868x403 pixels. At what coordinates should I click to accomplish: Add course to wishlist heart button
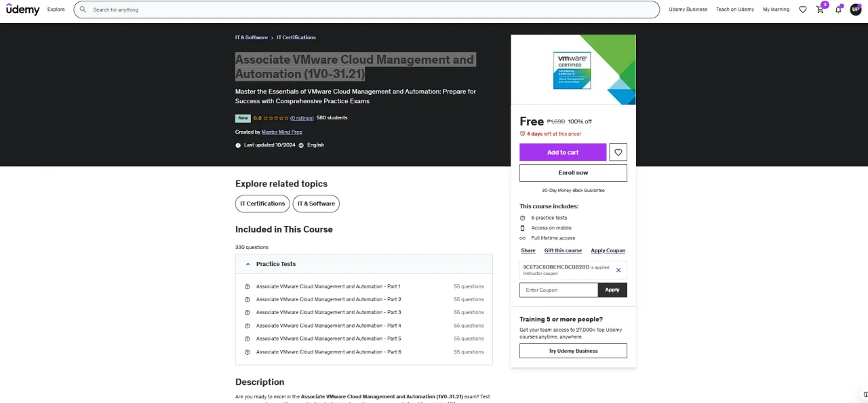pos(618,153)
